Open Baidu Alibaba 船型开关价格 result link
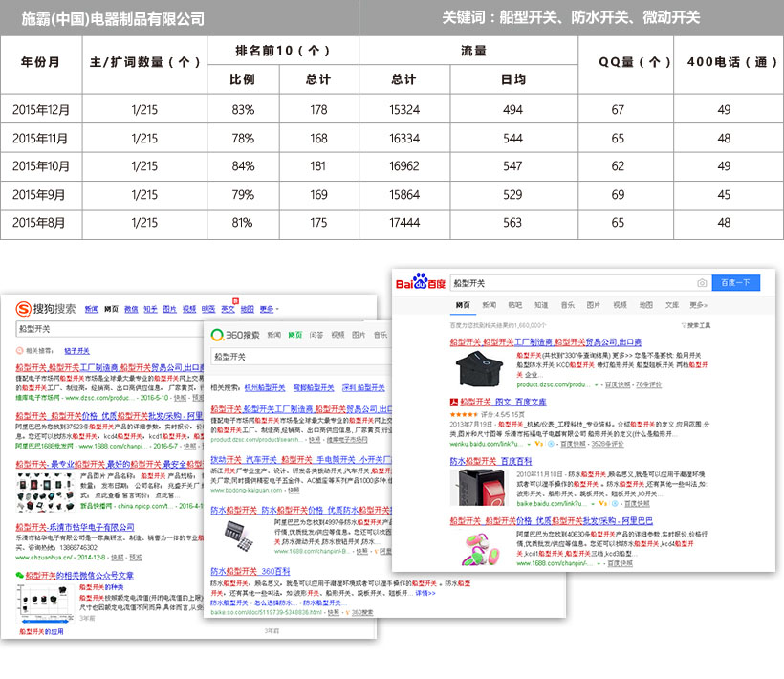The image size is (784, 679). 551,521
